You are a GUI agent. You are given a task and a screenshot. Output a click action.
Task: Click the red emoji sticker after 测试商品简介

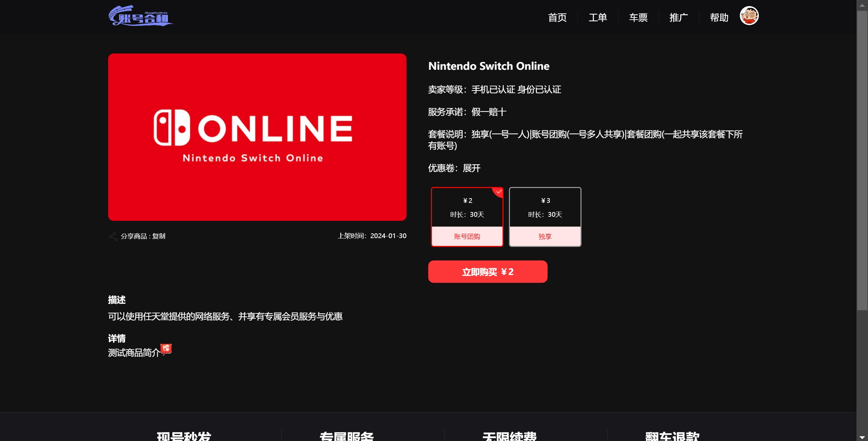click(166, 349)
